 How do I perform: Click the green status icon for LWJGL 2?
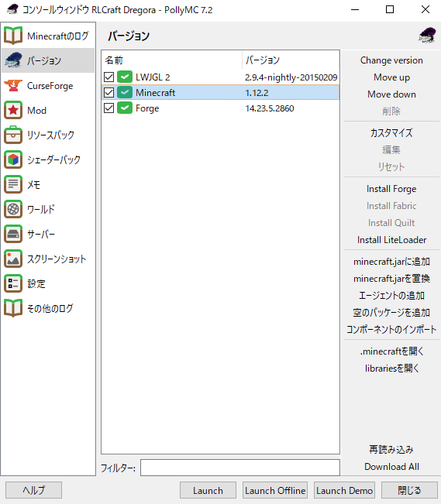pos(125,77)
